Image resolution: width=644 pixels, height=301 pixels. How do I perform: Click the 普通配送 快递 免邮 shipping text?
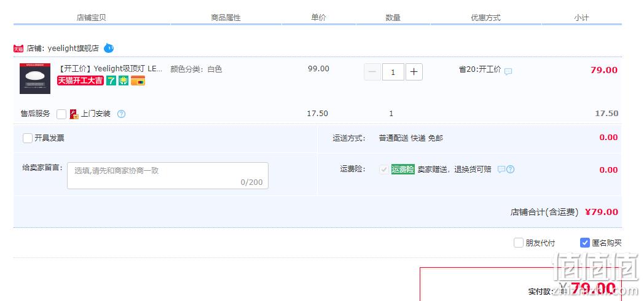410,138
